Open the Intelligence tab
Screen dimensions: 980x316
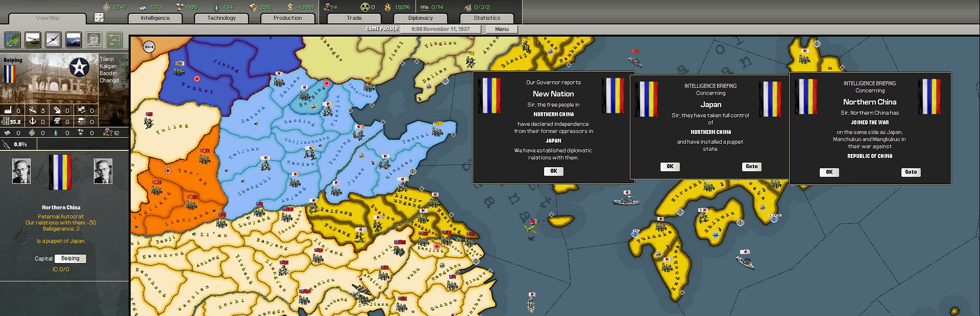point(155,18)
